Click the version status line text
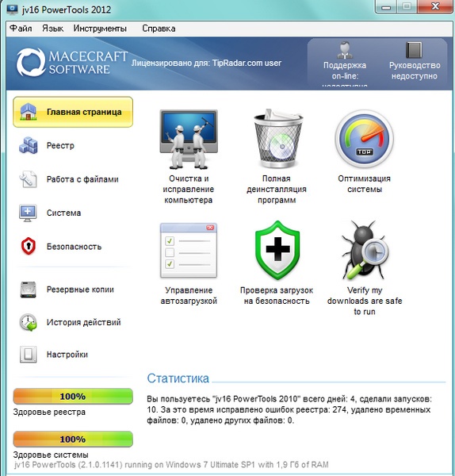455x476 pixels. 171,465
